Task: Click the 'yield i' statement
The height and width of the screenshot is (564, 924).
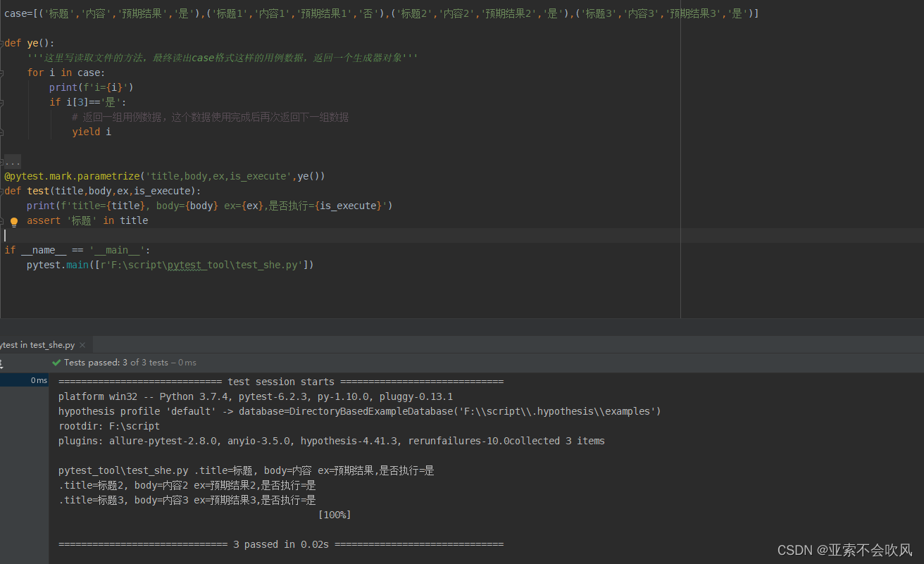Action: [92, 132]
